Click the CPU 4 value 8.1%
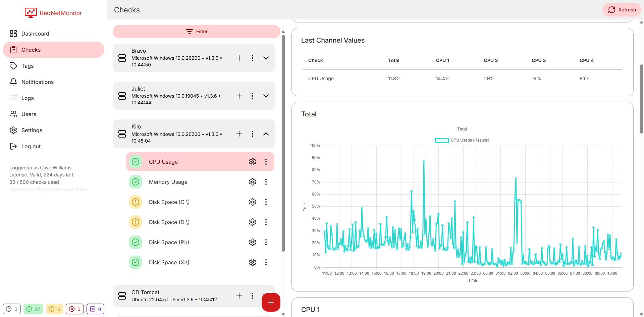 (x=584, y=78)
